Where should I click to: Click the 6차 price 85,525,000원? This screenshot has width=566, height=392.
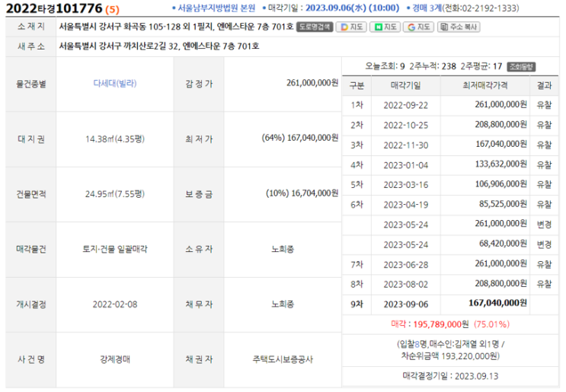click(503, 204)
